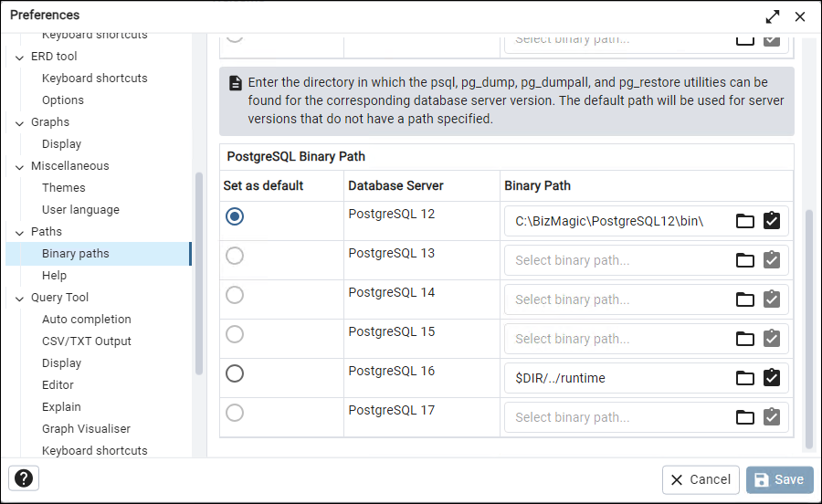Validate the PostgreSQL 16 binary path
Viewport: 822px width, 504px height.
[772, 378]
